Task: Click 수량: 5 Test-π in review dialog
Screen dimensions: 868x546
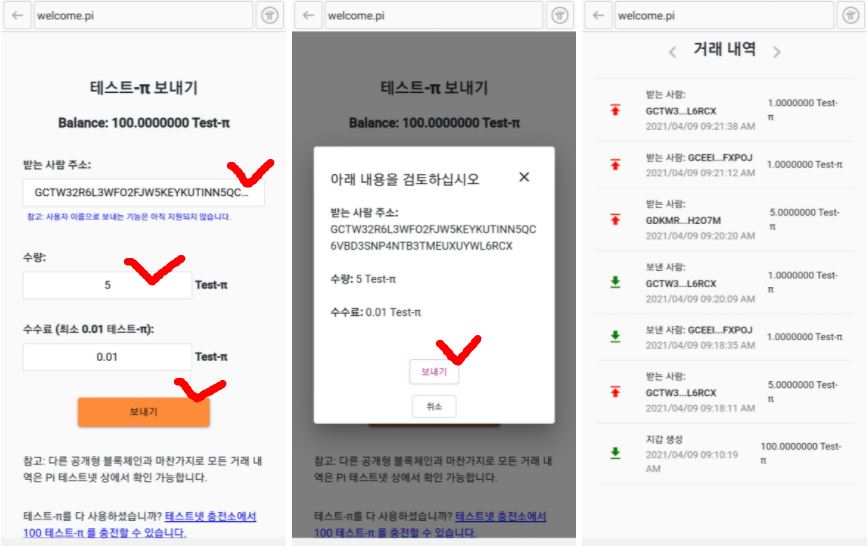Action: [x=363, y=279]
